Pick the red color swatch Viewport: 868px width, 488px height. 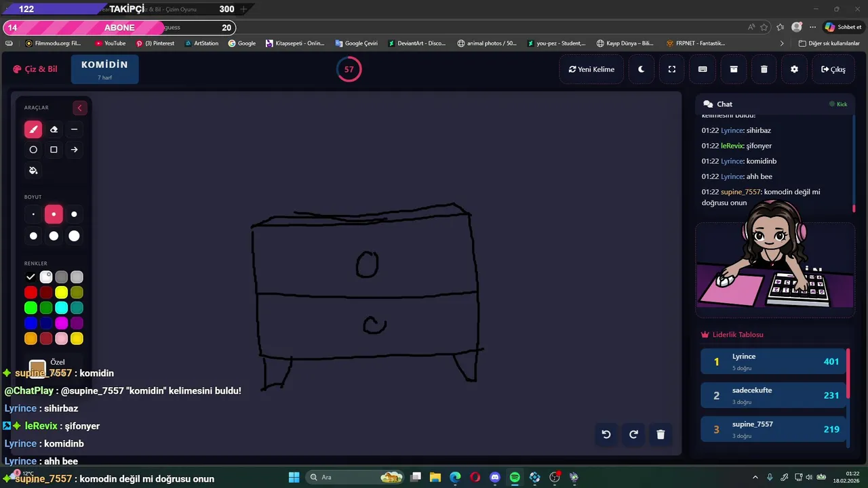pyautogui.click(x=31, y=292)
